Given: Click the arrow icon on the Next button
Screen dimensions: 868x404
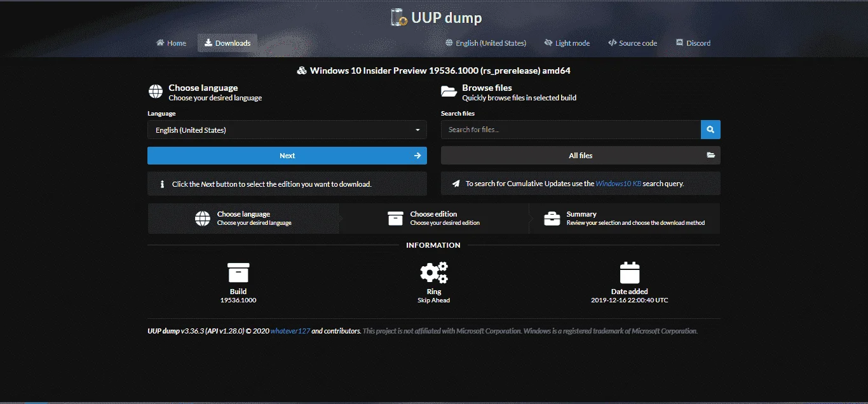Looking at the screenshot, I should [417, 156].
